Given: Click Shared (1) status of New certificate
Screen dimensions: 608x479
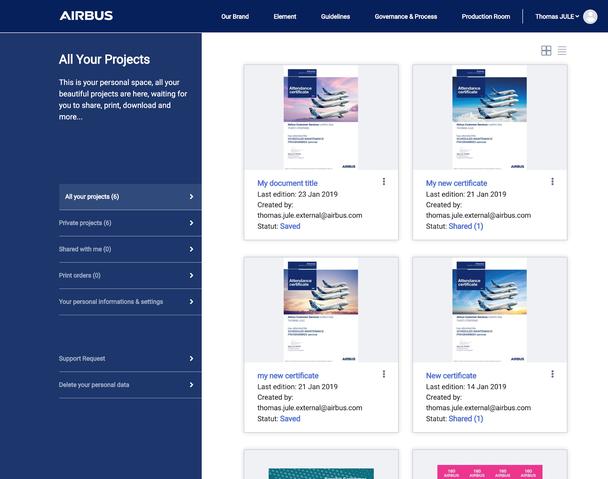Looking at the screenshot, I should (x=466, y=418).
